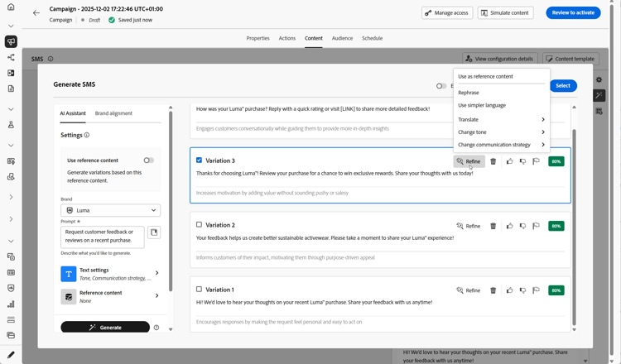Image resolution: width=621 pixels, height=364 pixels.
Task: Click Refine button on Variation 1
Action: [x=469, y=290]
